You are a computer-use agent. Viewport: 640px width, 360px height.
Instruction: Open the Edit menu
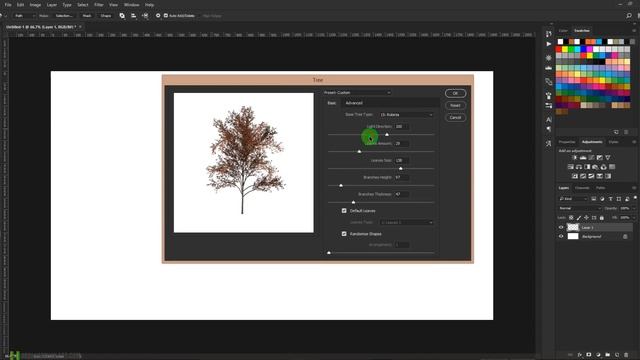tap(20, 5)
